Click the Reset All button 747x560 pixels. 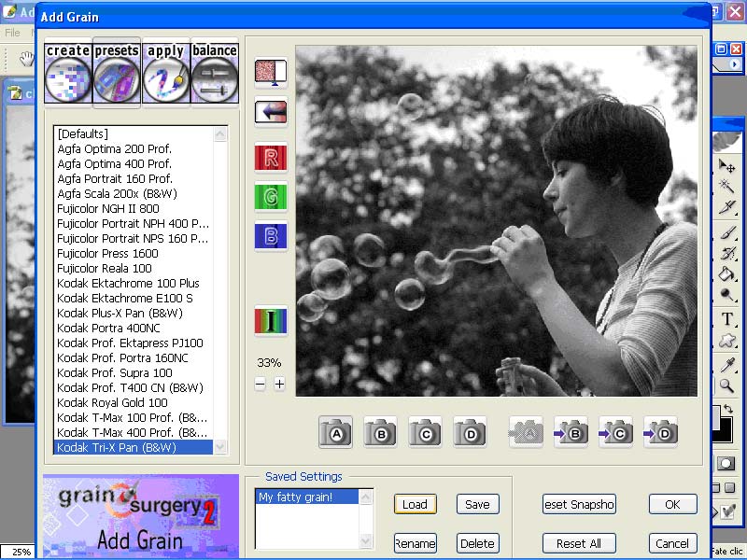(x=579, y=543)
